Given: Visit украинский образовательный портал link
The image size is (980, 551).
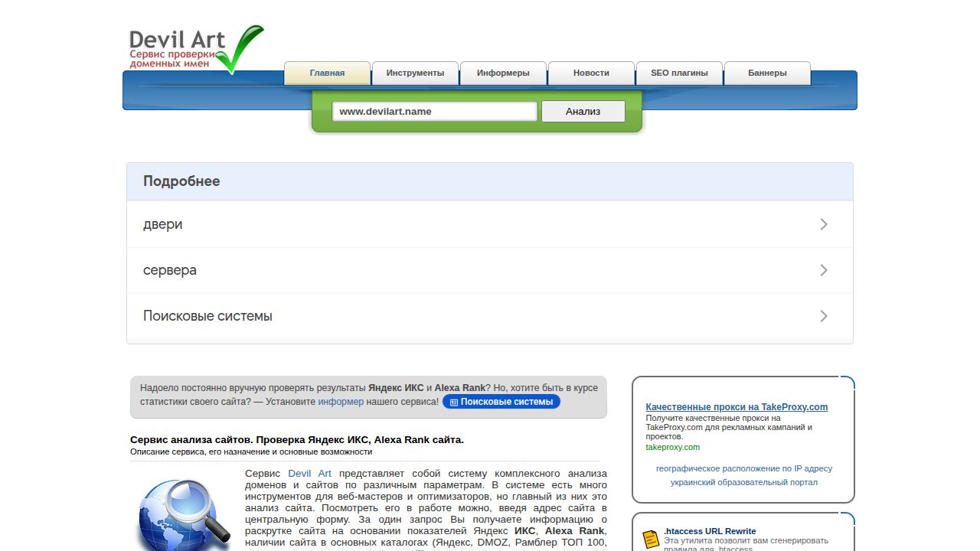Looking at the screenshot, I should [x=744, y=482].
